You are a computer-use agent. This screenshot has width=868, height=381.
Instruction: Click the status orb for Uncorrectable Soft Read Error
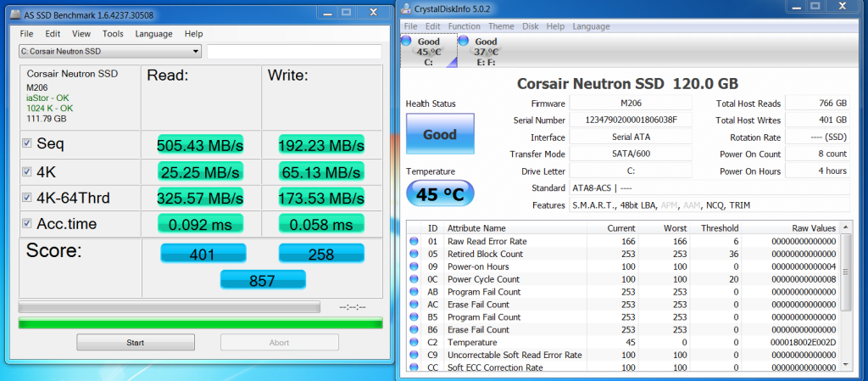tap(414, 355)
